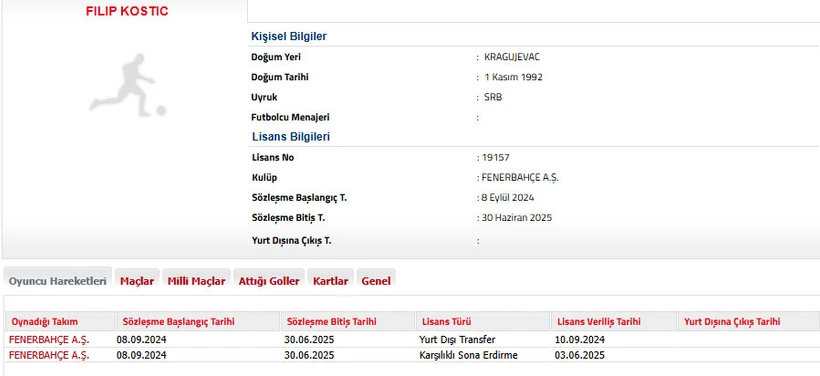Select the license issue date 03.06.2025
The image size is (820, 376).
tap(579, 356)
